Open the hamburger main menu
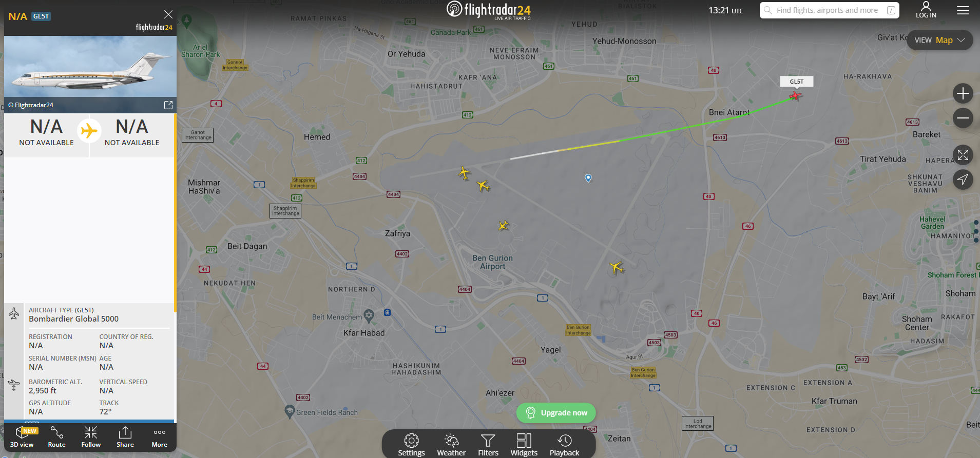 coord(963,10)
